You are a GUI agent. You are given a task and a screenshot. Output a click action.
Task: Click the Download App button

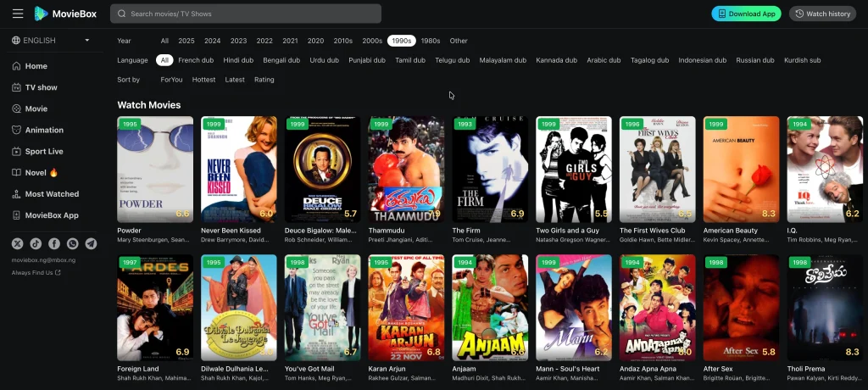(746, 14)
